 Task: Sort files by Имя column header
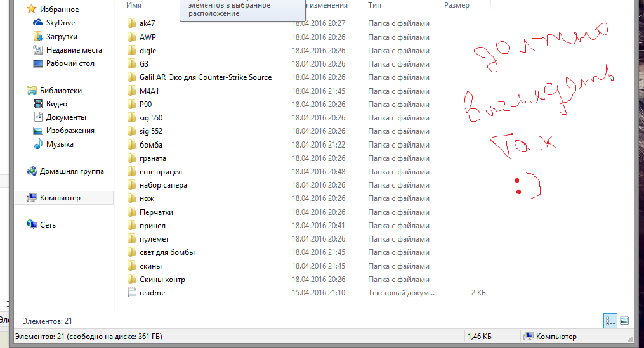(134, 5)
